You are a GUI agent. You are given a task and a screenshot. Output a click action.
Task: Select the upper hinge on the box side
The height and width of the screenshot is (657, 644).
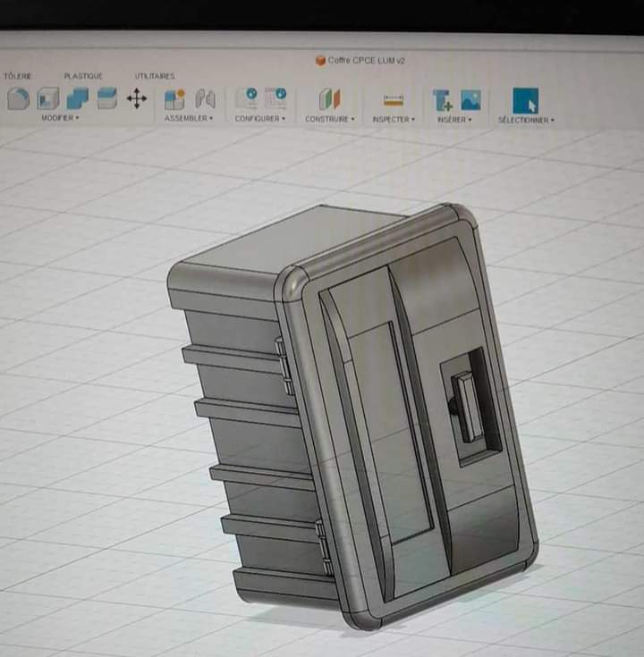pyautogui.click(x=284, y=366)
